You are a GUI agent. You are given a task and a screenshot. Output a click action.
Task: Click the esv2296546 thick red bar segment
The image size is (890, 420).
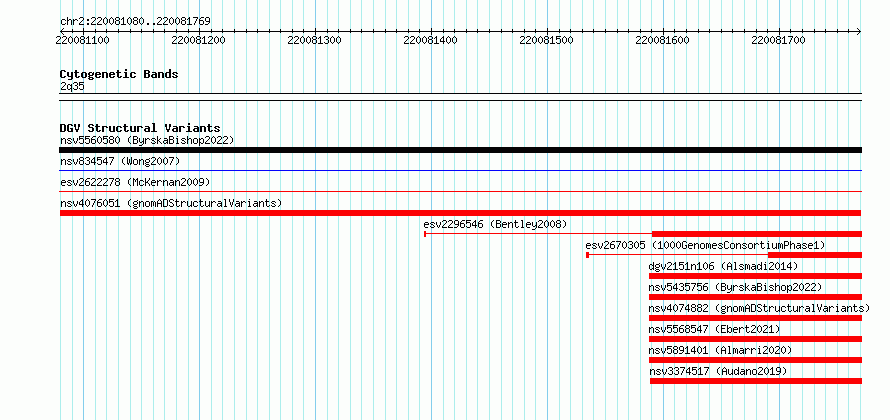point(757,234)
